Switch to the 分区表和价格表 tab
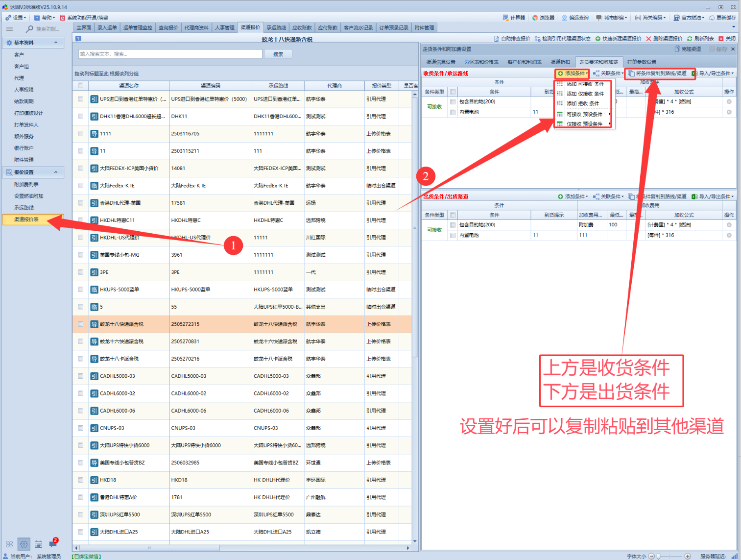741x560 pixels. (x=481, y=62)
